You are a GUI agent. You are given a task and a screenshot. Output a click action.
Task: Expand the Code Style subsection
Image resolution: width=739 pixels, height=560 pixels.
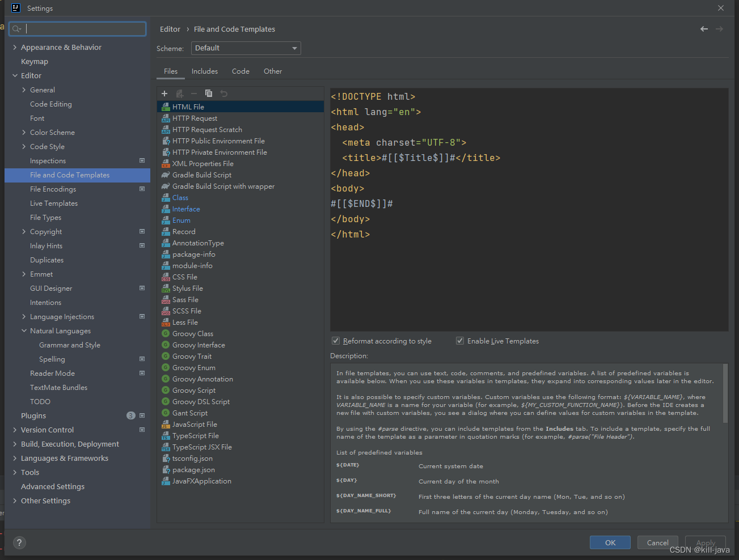pos(24,146)
